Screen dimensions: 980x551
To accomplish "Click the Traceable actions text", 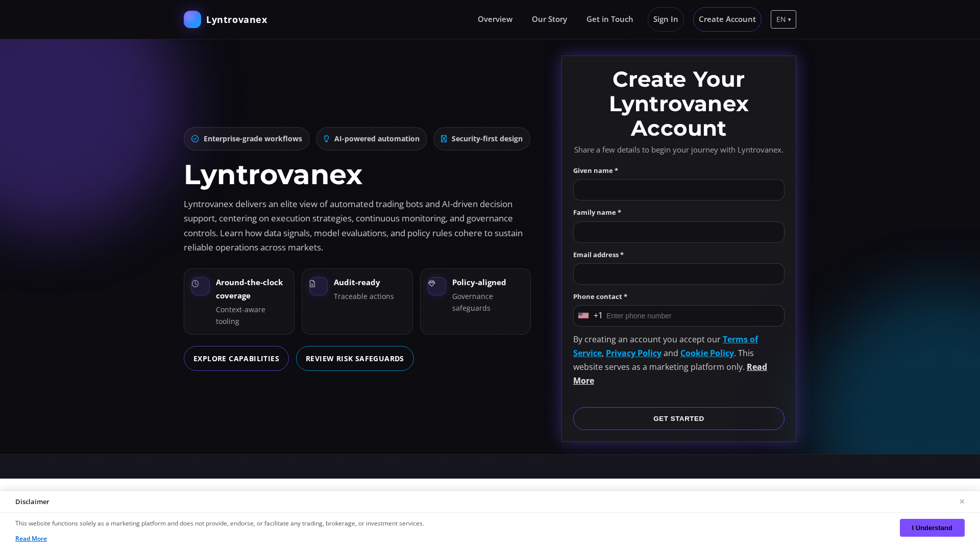I will (x=364, y=296).
